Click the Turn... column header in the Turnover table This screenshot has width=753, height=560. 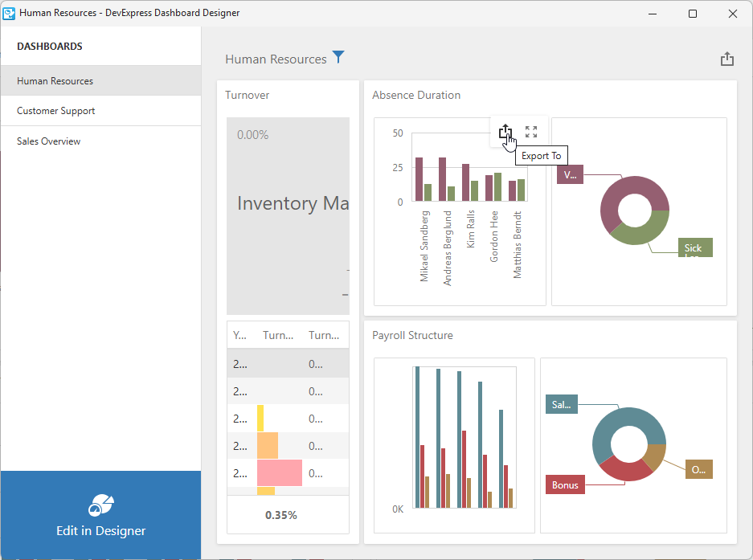[277, 335]
